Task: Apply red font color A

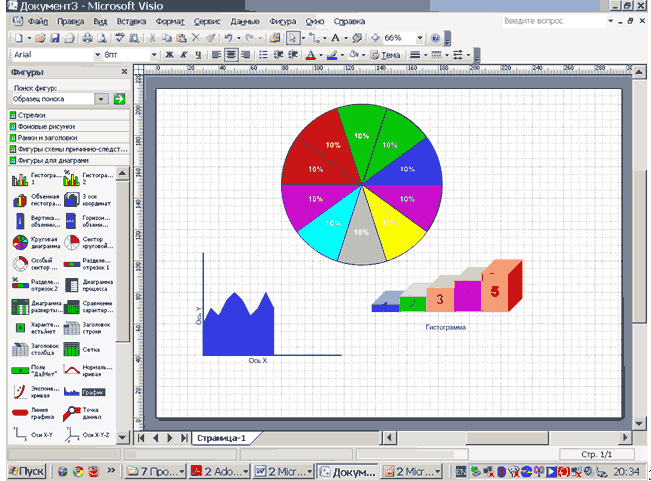Action: (x=310, y=55)
